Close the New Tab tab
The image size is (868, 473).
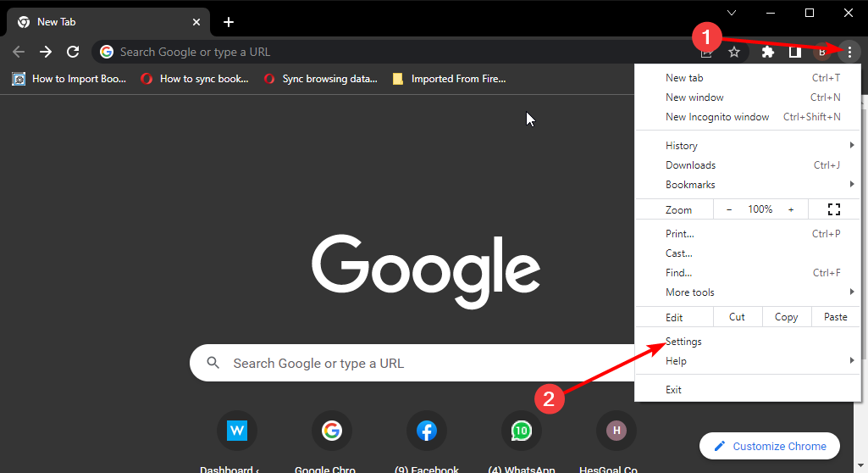click(x=196, y=22)
